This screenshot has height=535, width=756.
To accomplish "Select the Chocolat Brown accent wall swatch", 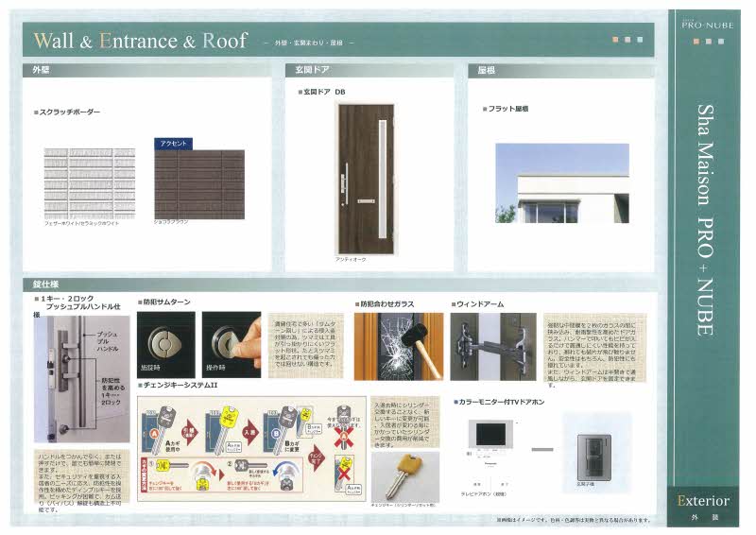I will coord(198,183).
